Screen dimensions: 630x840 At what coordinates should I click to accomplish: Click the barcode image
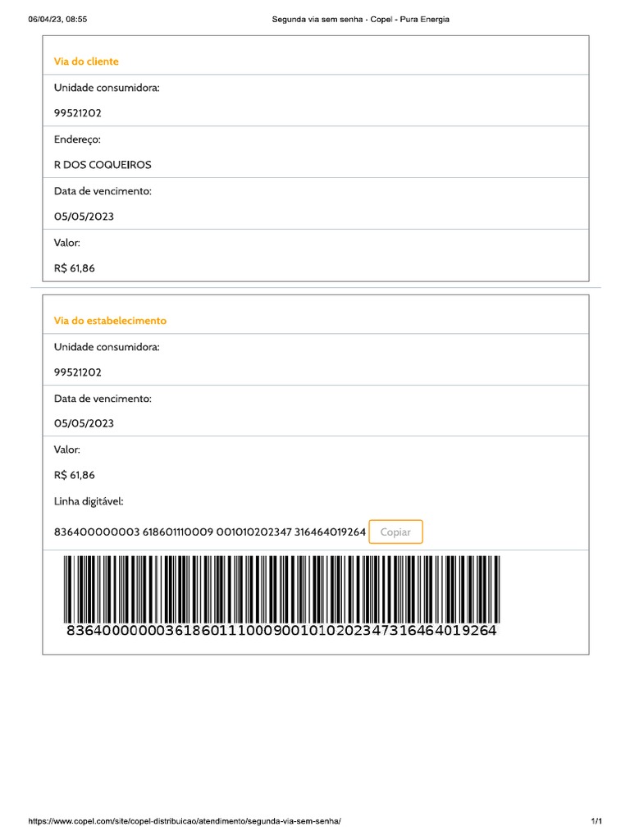(x=281, y=589)
